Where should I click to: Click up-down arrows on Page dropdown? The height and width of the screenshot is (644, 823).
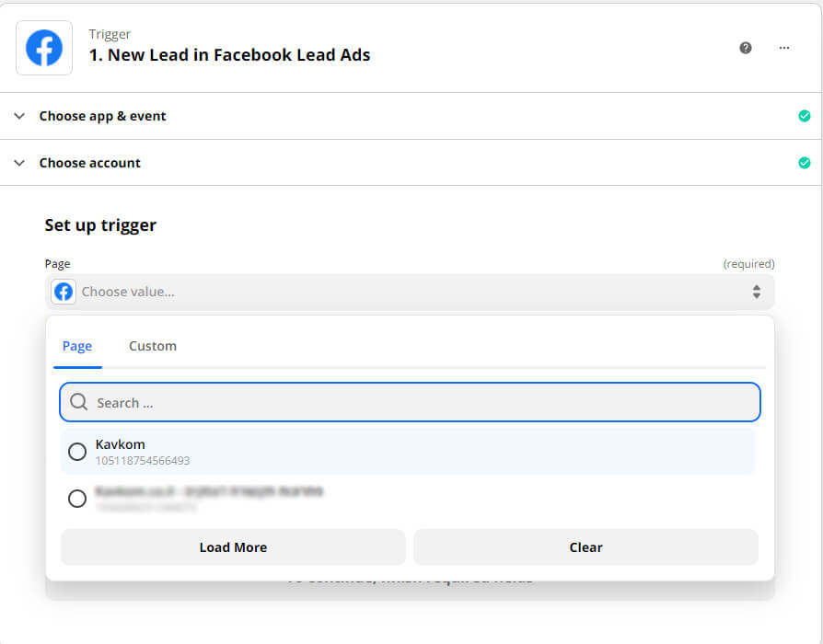756,292
